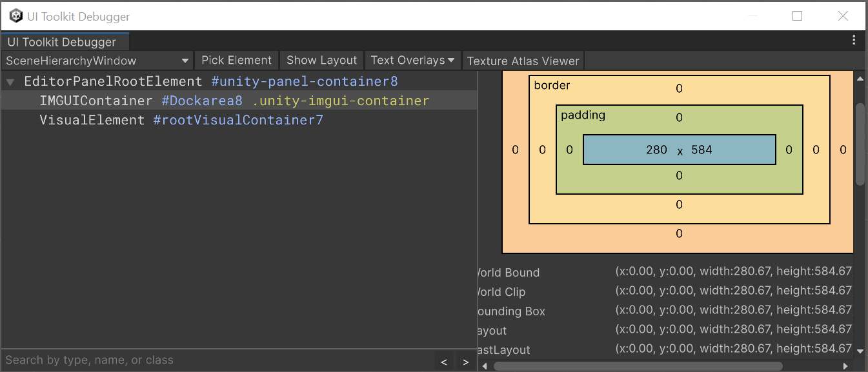Viewport: 868px width, 372px height.
Task: Click the UI Toolkit Debugger title bar icon
Action: pos(15,15)
